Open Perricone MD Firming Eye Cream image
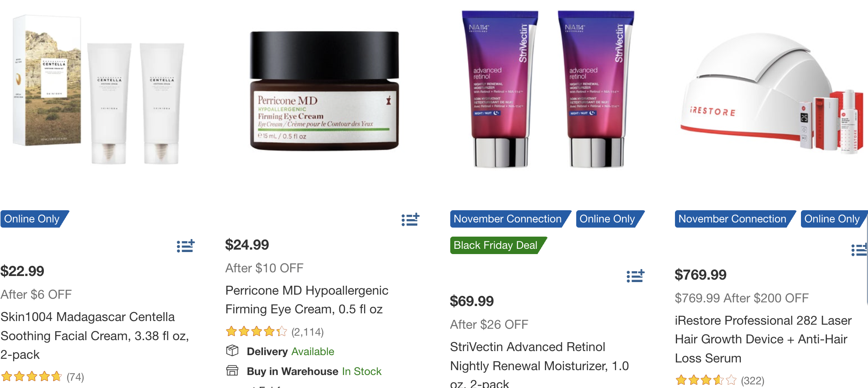Image resolution: width=868 pixels, height=388 pixels. 324,91
